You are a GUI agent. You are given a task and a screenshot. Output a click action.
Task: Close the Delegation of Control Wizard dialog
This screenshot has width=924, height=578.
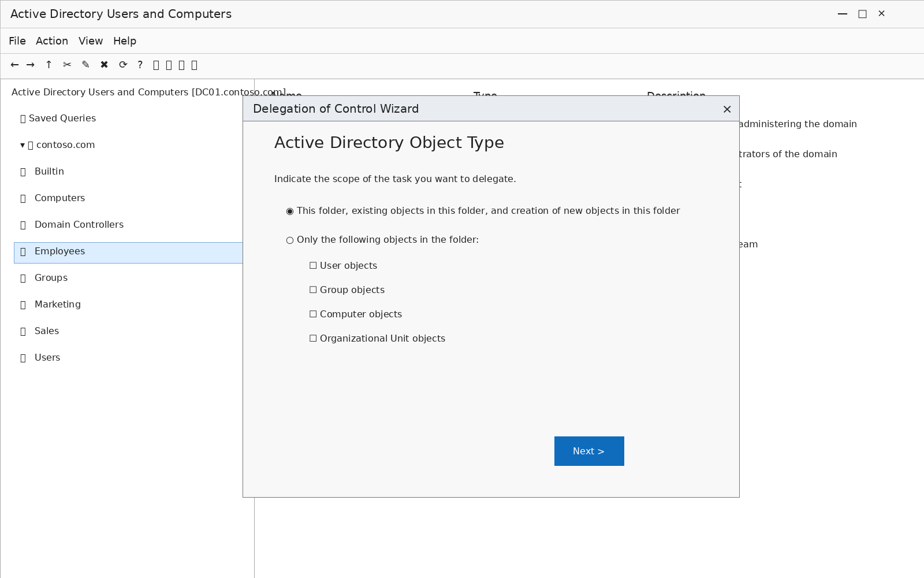pos(727,109)
